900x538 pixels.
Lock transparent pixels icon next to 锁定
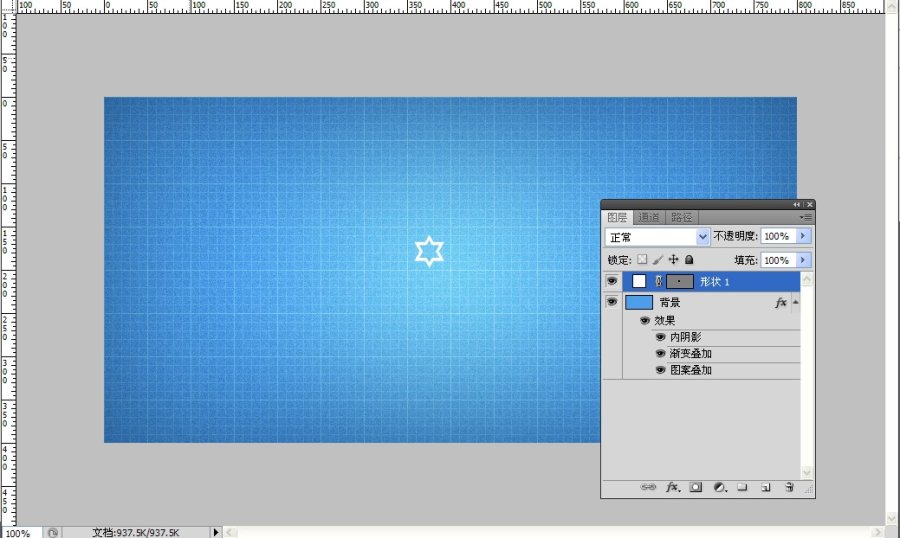[642, 260]
